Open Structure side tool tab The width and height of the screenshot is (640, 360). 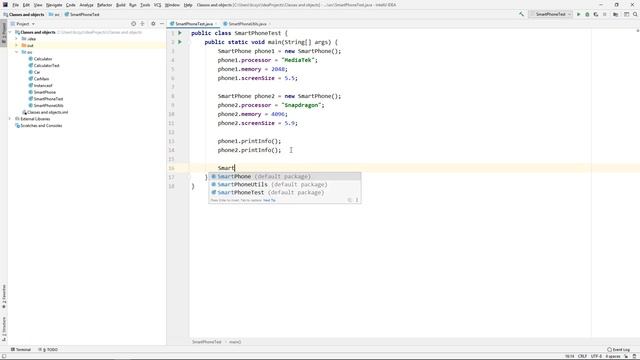click(4, 329)
